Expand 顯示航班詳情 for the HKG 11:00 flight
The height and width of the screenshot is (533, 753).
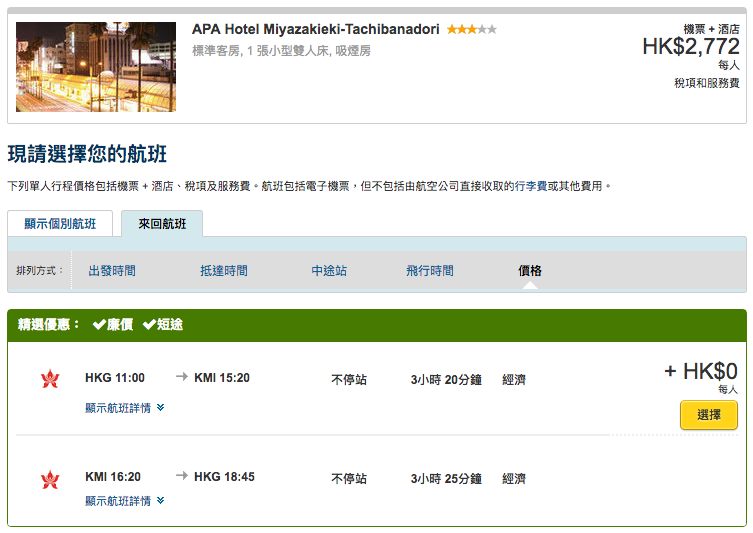[124, 408]
